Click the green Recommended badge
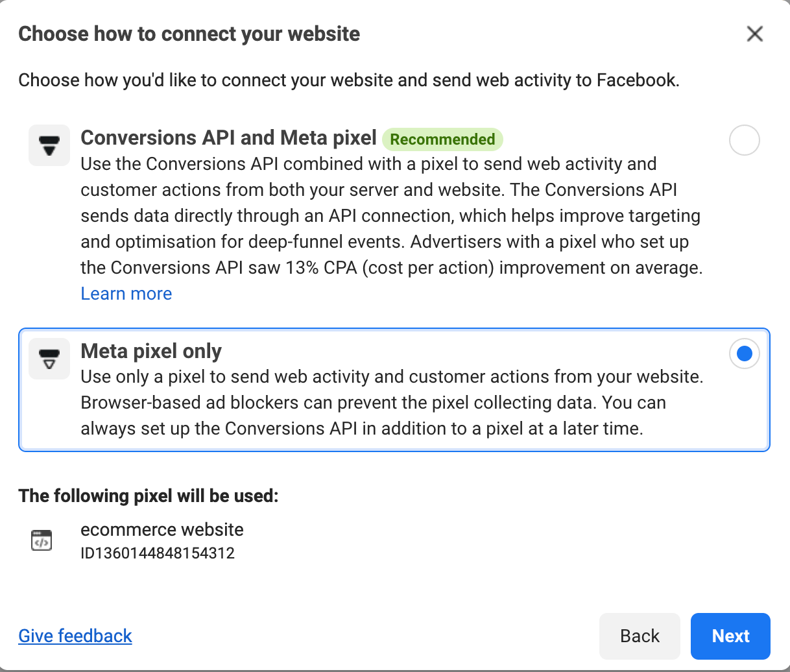 tap(442, 139)
